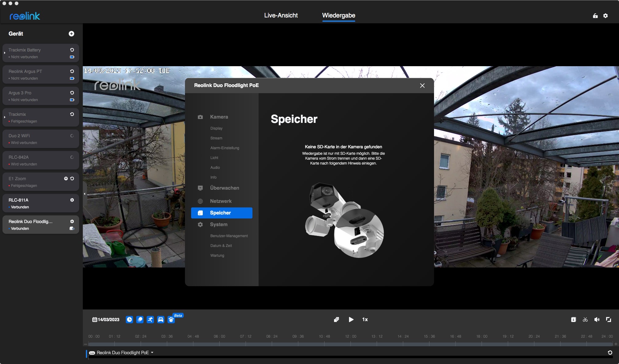
Task: Click the download recording icon
Action: point(573,320)
